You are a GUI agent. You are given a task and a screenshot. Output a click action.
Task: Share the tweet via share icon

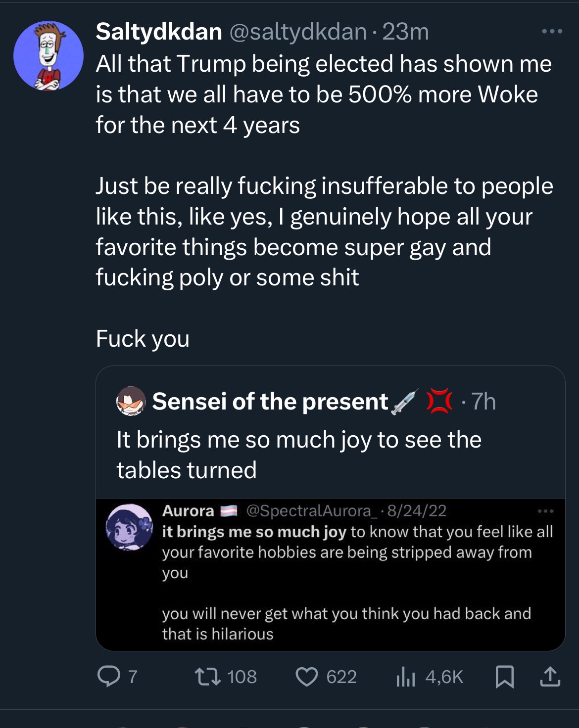coord(550,677)
